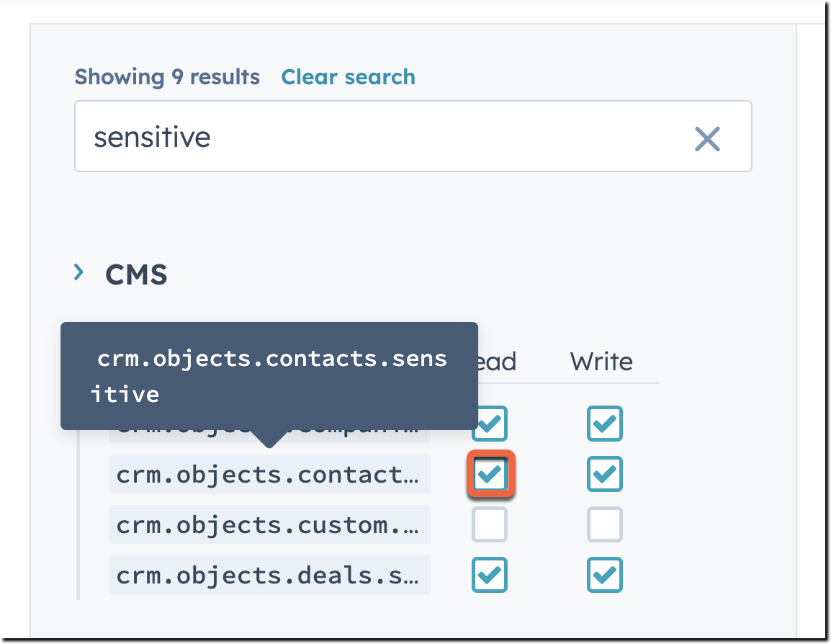Click the partially hidden Read column header

pyautogui.click(x=498, y=362)
